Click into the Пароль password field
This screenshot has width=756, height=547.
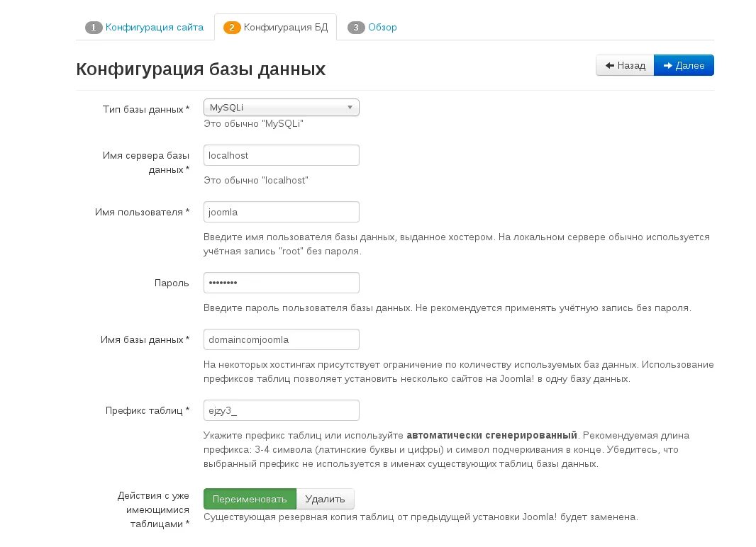tap(281, 283)
